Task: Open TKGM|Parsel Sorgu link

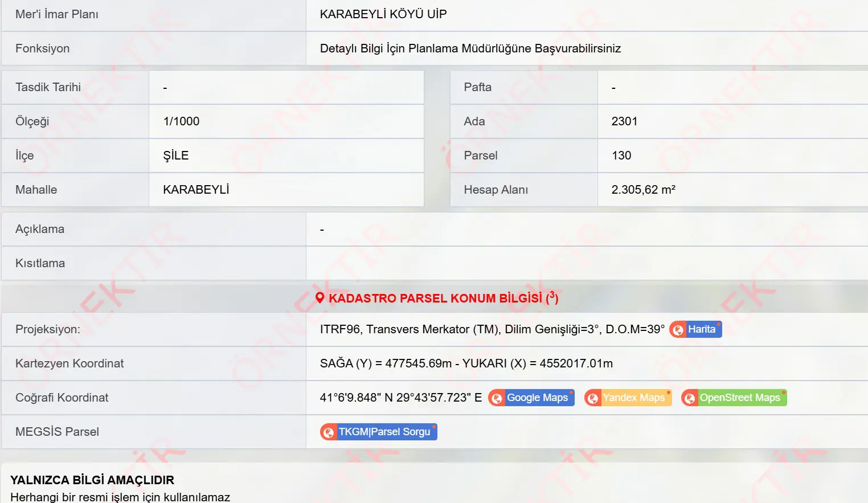Action: pos(378,432)
